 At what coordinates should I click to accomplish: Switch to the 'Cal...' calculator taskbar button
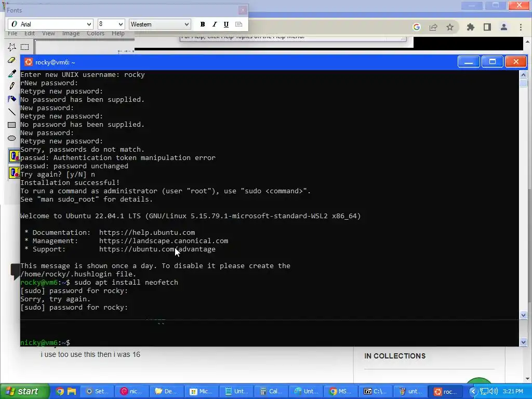[x=270, y=391]
